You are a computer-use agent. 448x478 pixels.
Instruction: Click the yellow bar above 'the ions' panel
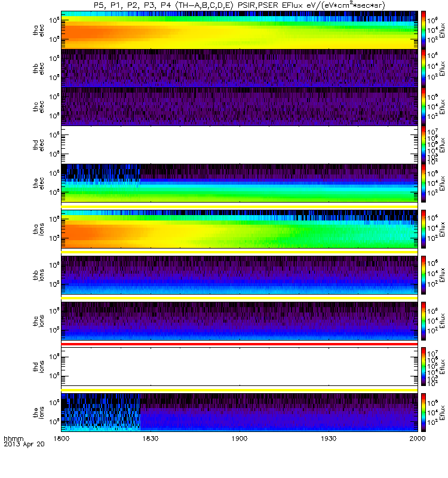pyautogui.click(x=240, y=390)
